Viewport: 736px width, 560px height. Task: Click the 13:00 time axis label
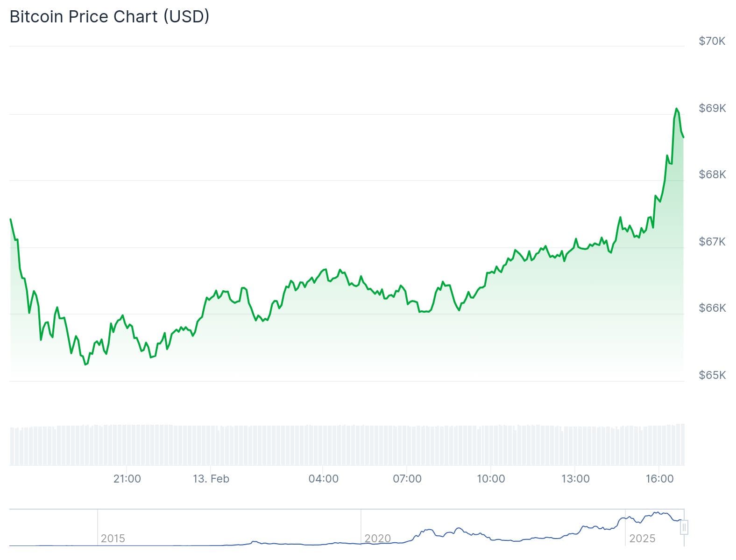575,479
